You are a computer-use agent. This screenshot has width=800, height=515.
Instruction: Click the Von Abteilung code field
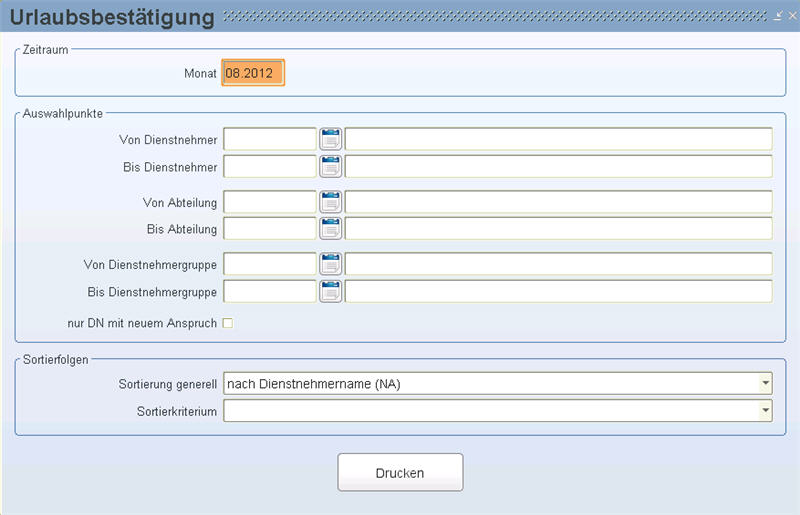click(270, 202)
